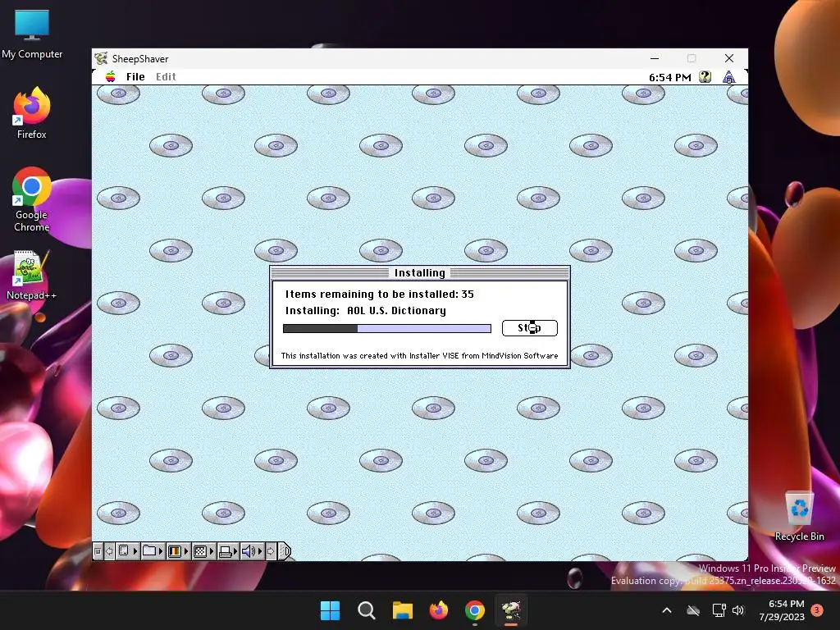Click the Control Strip close box
Screen dimensions: 840x630
[98, 551]
